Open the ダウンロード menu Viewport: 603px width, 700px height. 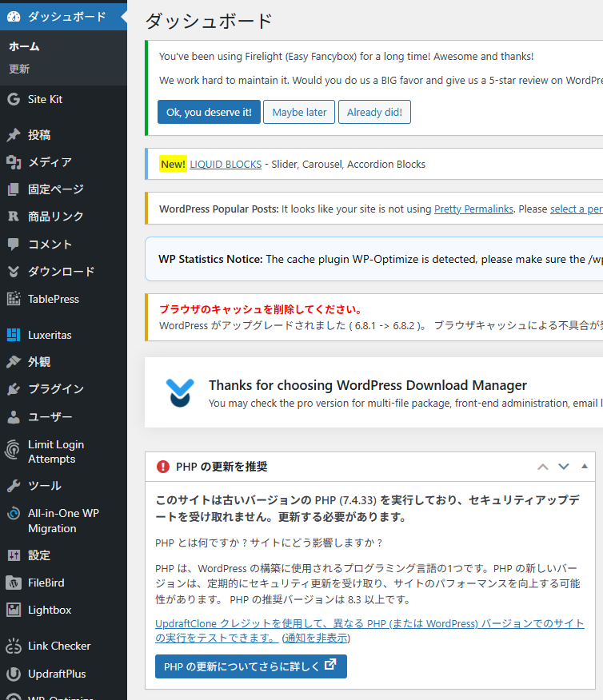[x=63, y=272]
